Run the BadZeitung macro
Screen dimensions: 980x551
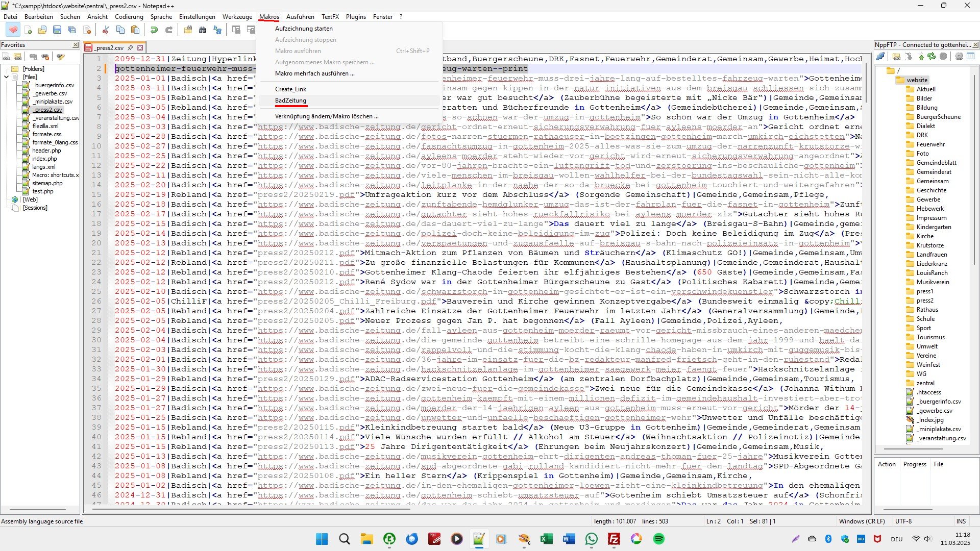click(290, 101)
